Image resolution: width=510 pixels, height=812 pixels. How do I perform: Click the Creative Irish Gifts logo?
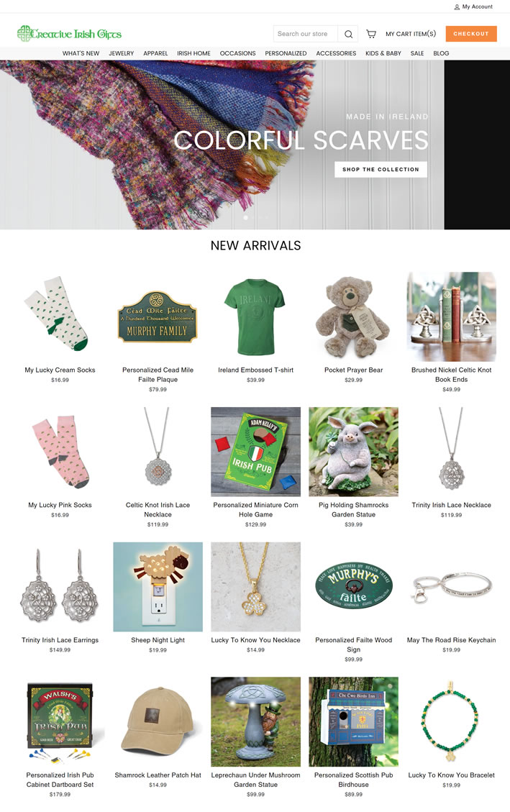pyautogui.click(x=69, y=34)
